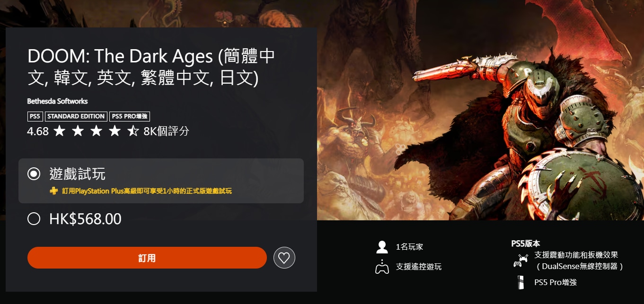Click the first rating star
Image resolution: width=644 pixels, height=304 pixels.
coord(59,131)
